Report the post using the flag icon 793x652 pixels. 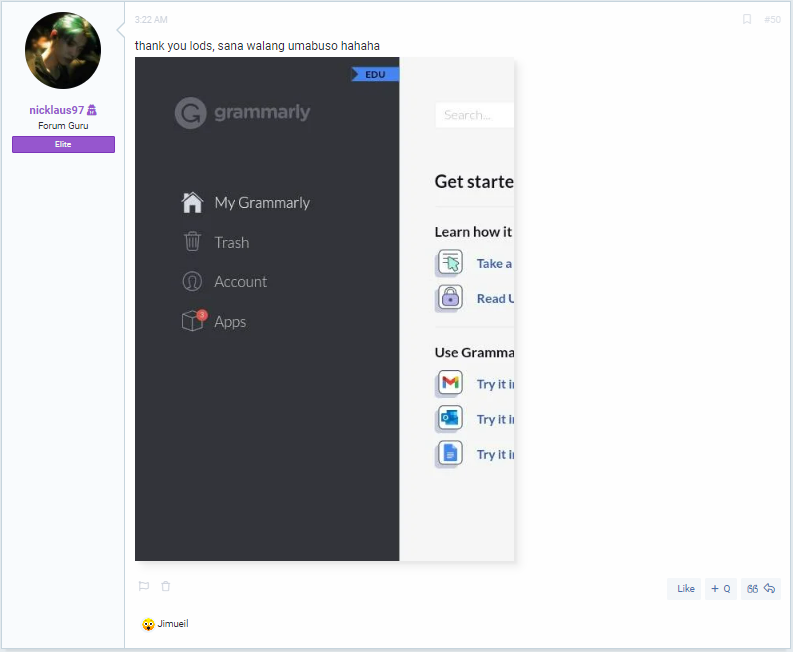[144, 586]
